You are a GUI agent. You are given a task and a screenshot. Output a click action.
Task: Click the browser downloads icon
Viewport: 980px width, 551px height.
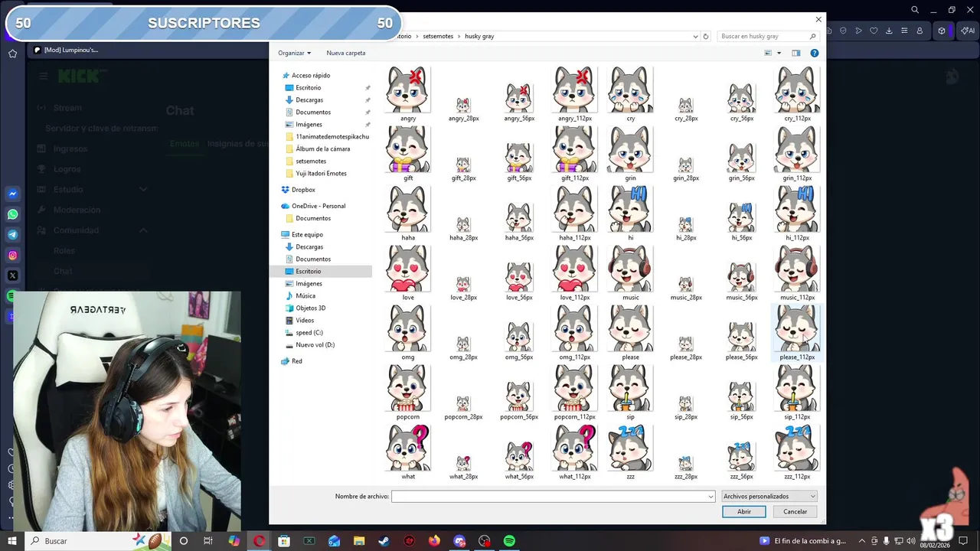889,31
